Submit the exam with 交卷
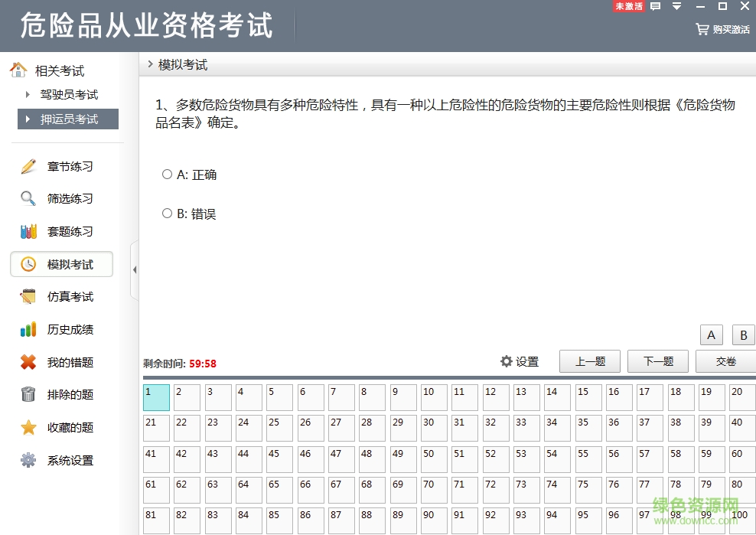 point(725,360)
